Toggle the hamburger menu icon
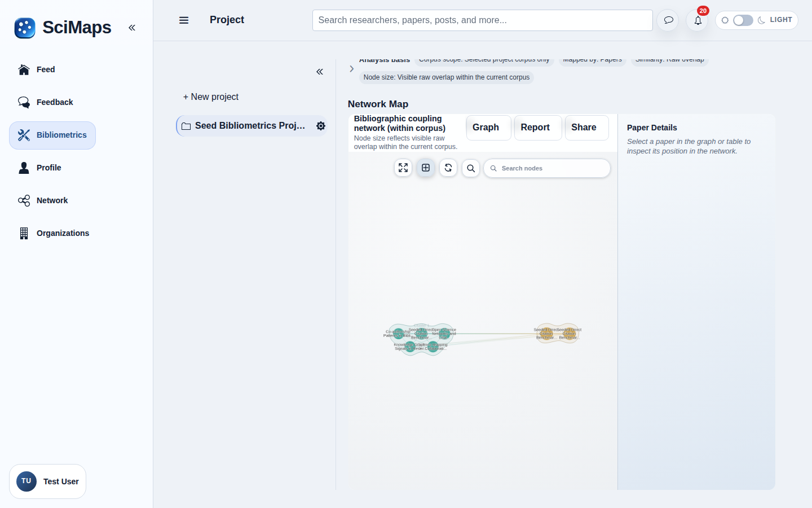812x508 pixels. tap(184, 20)
